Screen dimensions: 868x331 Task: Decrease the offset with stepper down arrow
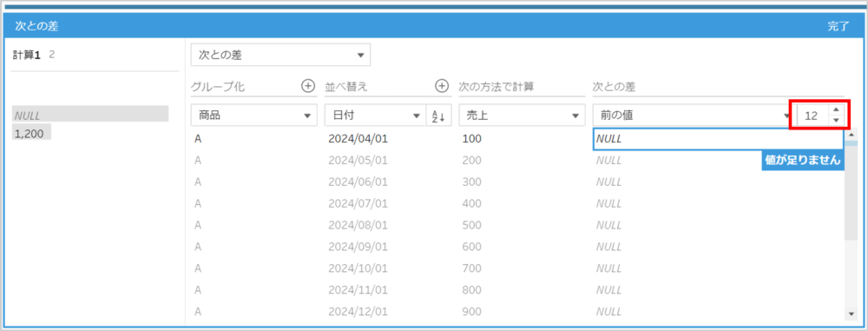point(836,121)
